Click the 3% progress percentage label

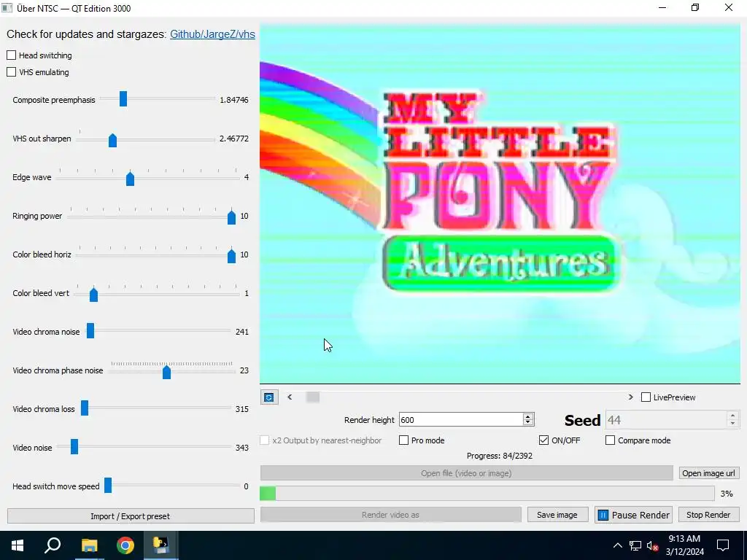(727, 494)
